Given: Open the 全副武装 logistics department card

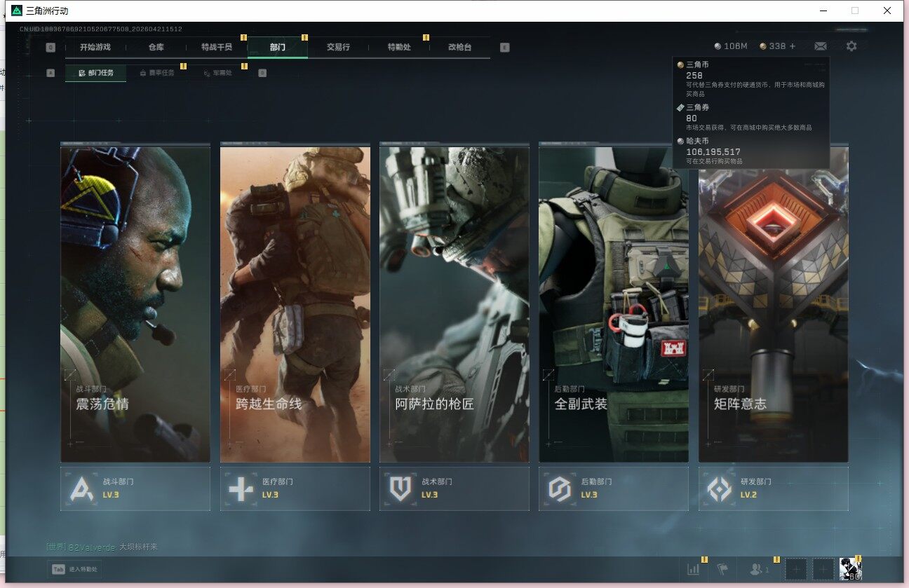Looking at the screenshot, I should click(614, 304).
